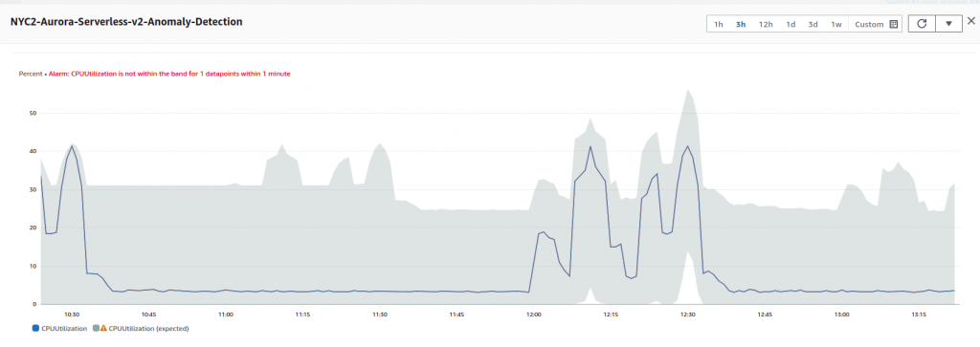The width and height of the screenshot is (980, 347).
Task: Refresh the graph with the reload icon
Action: (922, 24)
